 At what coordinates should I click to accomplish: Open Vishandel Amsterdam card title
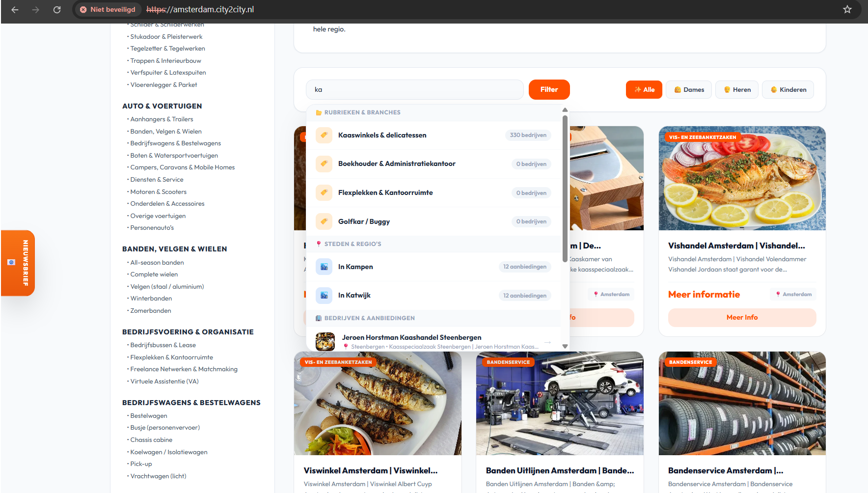coord(736,246)
